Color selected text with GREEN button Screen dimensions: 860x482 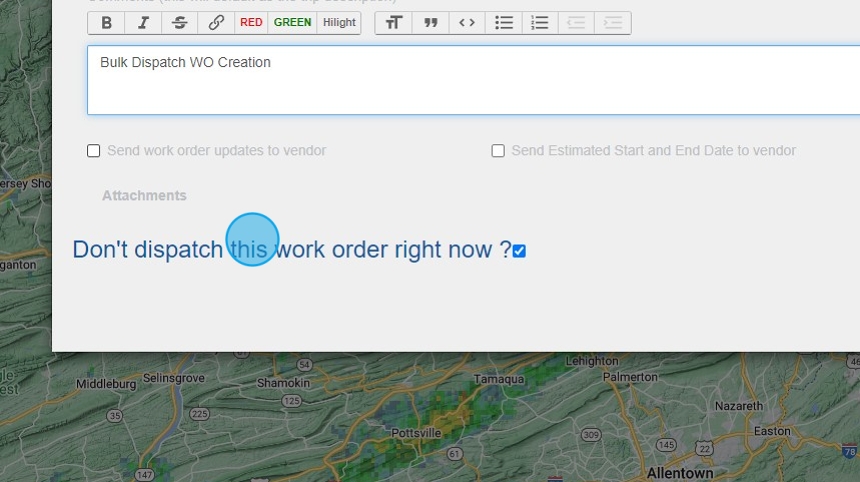(x=292, y=22)
